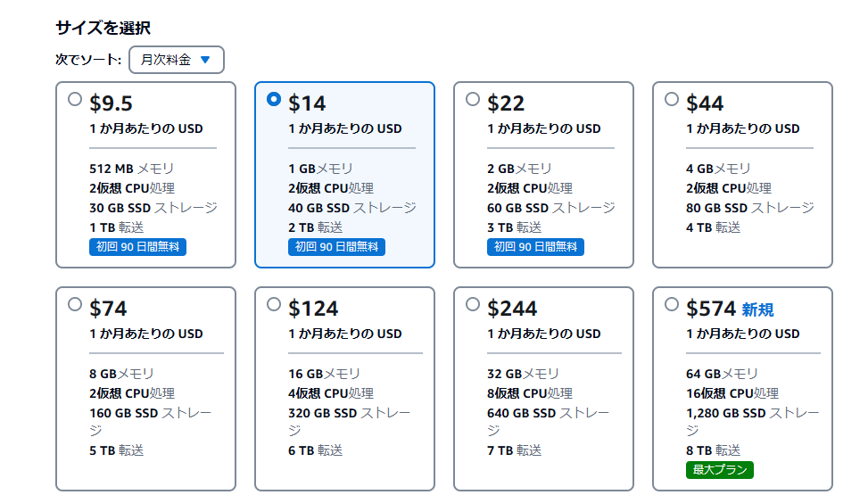
Task: Select the $124 plan radio button
Action: coord(274,304)
